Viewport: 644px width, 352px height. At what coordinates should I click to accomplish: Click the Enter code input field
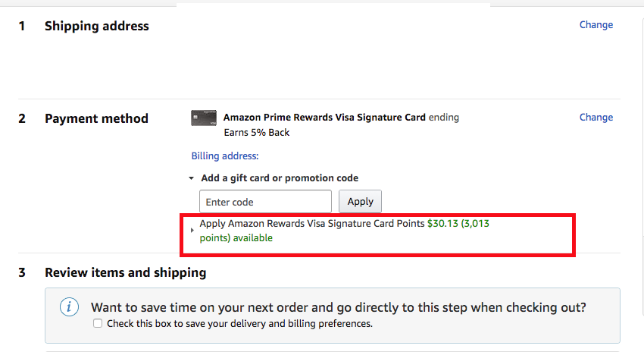265,202
